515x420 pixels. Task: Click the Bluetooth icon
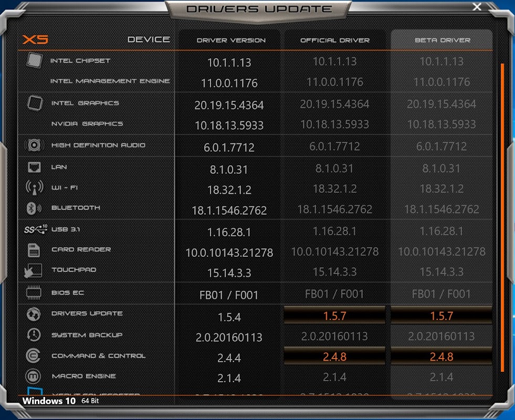pyautogui.click(x=34, y=208)
